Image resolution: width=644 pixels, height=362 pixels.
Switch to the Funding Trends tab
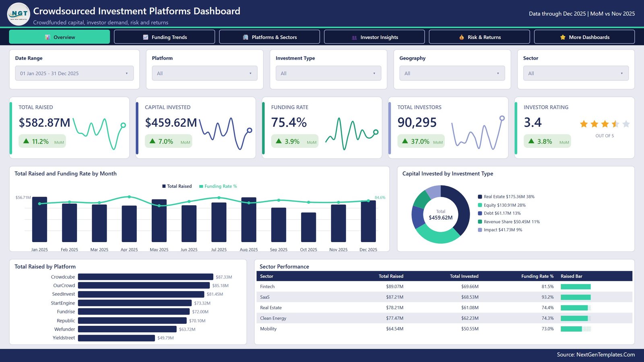coord(164,37)
